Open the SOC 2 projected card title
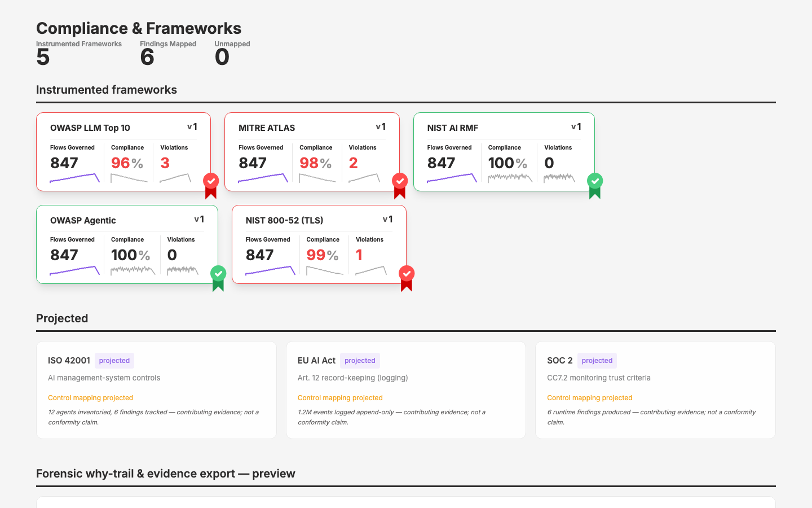The width and height of the screenshot is (812, 508). coord(560,361)
